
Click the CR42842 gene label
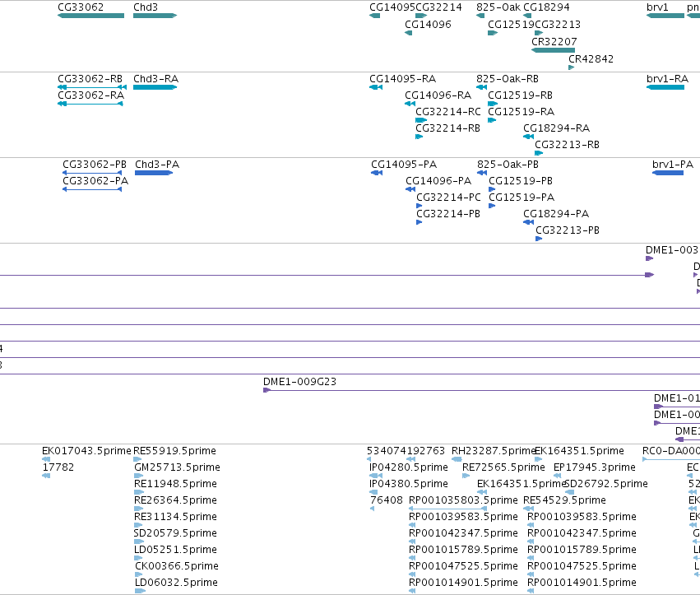591,59
